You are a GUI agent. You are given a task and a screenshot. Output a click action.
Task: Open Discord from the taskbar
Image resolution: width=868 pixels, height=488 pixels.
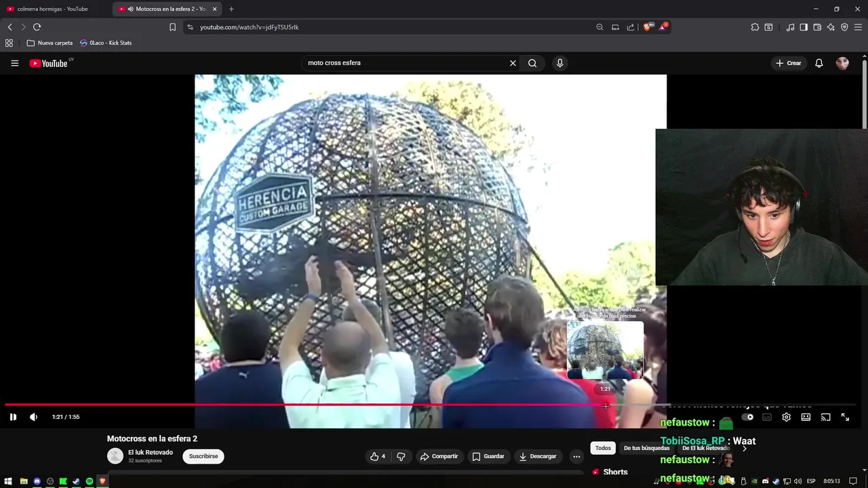coord(37,481)
